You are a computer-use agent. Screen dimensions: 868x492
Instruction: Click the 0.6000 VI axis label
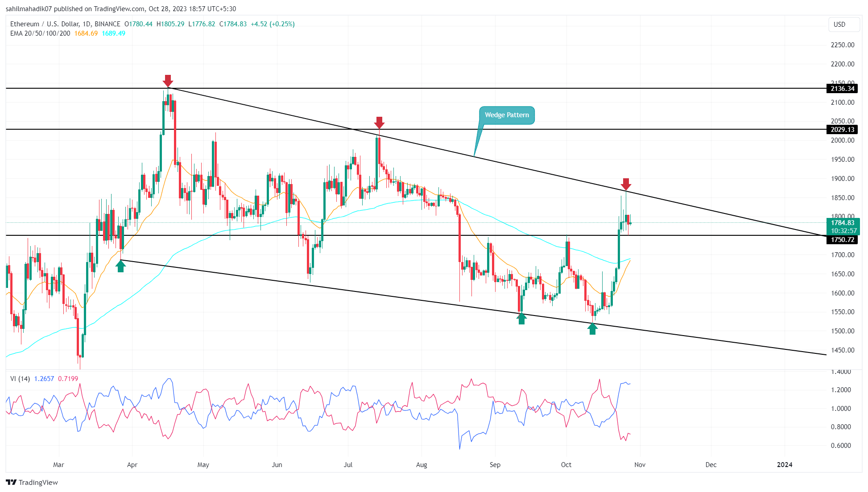click(841, 446)
